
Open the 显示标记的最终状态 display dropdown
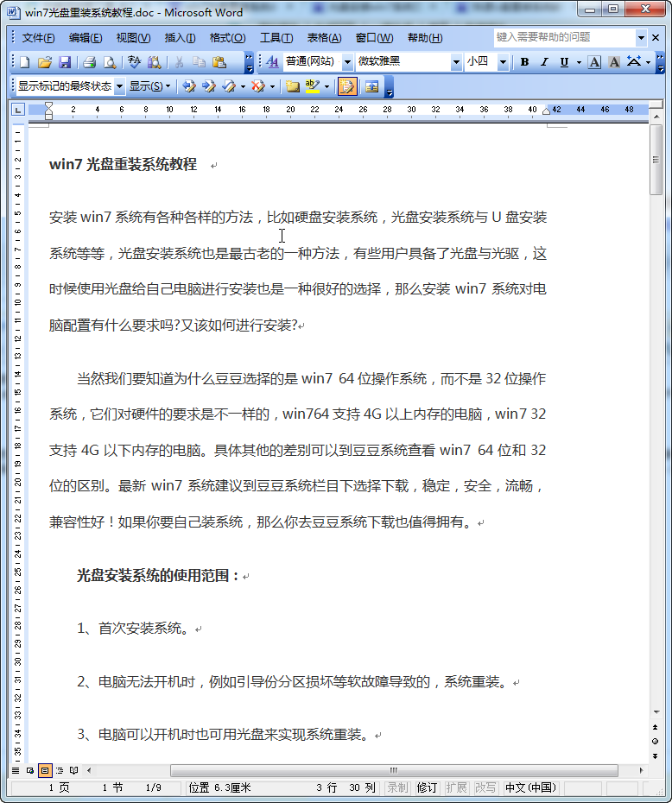coord(119,86)
